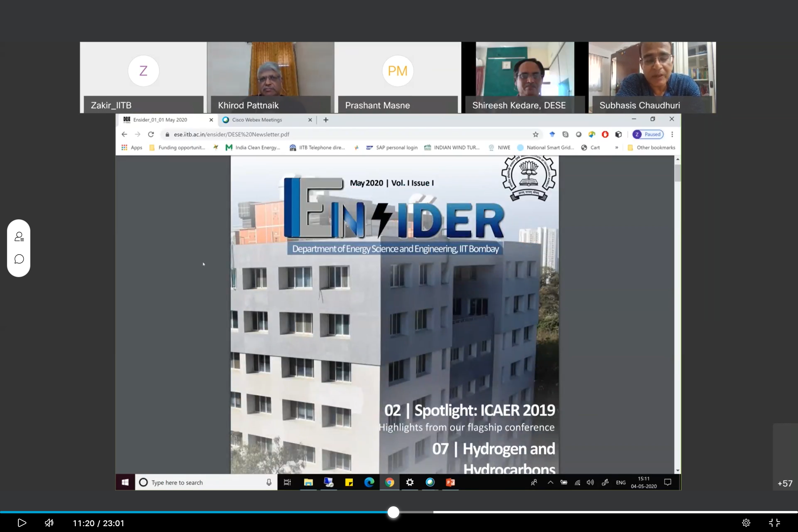Reload the newsletter page
This screenshot has width=798, height=532.
[x=151, y=134]
